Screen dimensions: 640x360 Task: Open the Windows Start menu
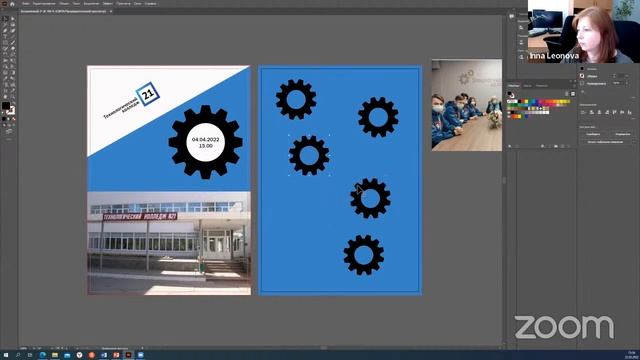[6, 355]
